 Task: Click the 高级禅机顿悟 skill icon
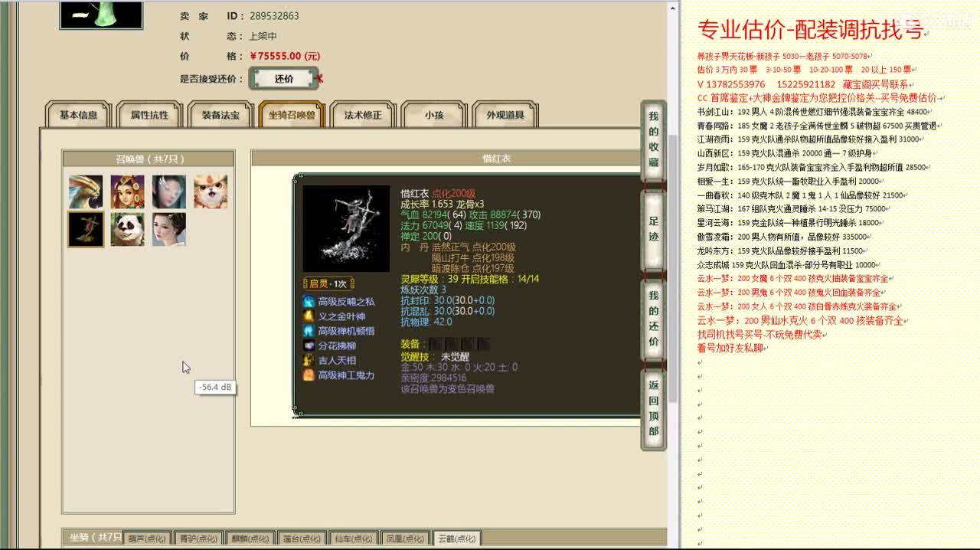(x=309, y=331)
